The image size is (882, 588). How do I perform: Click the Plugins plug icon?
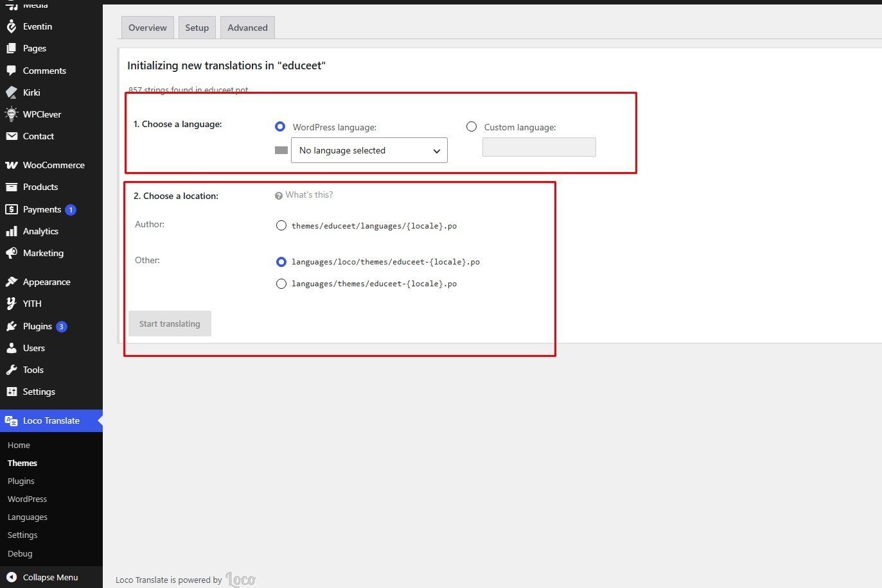(11, 326)
